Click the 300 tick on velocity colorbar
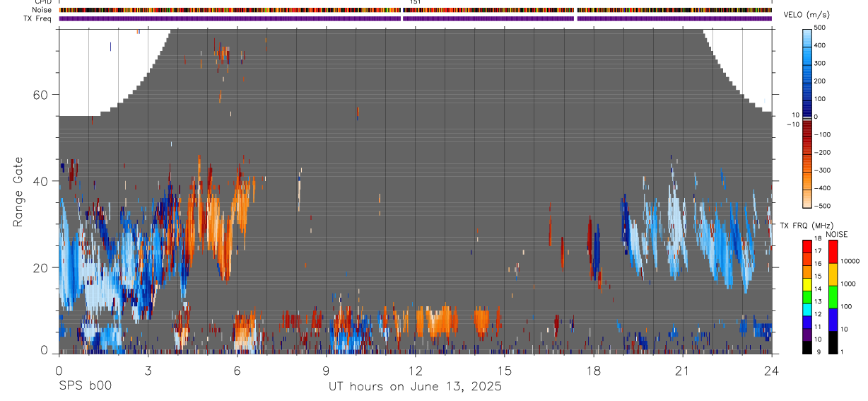 point(820,63)
